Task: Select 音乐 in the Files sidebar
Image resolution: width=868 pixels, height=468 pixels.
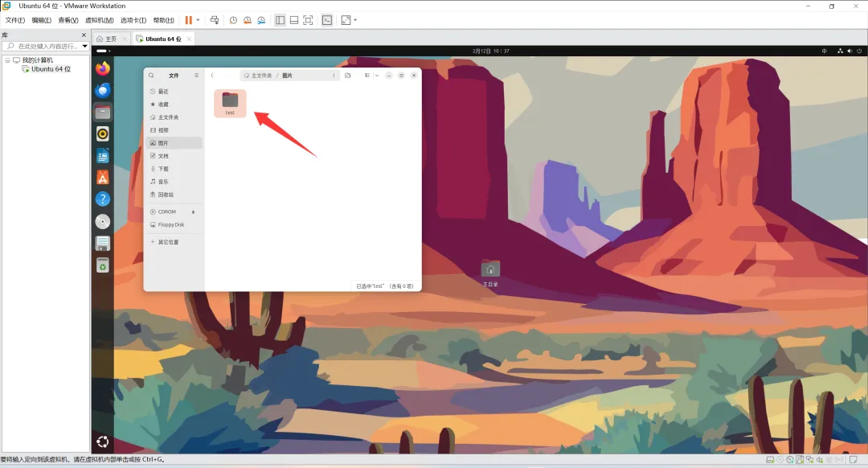Action: coord(174,182)
